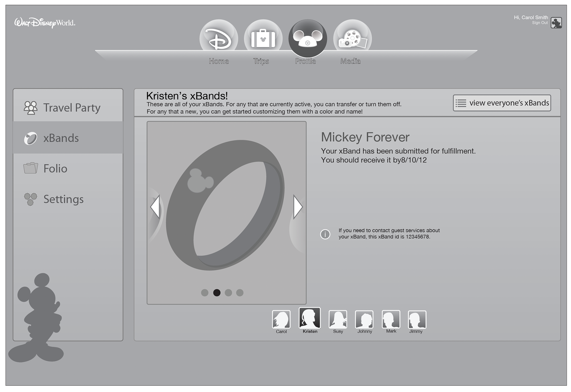Viewport: 571px width, 392px height.
Task: Show previous xBand with left arrow
Action: click(155, 207)
